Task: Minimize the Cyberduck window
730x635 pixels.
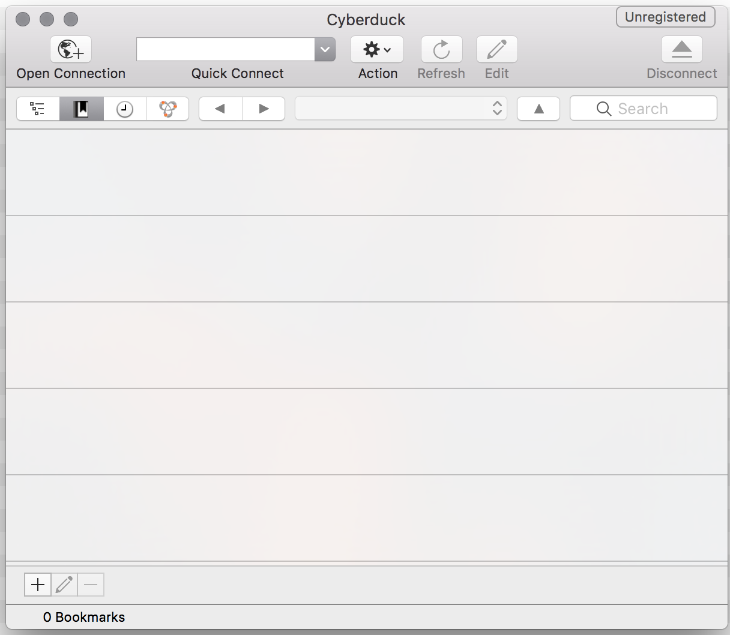Action: 47,19
